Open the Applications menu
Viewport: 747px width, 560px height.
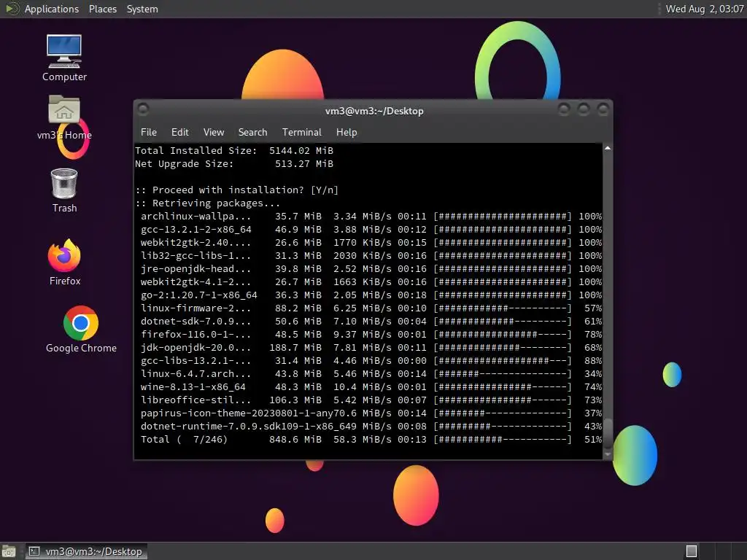pyautogui.click(x=52, y=9)
